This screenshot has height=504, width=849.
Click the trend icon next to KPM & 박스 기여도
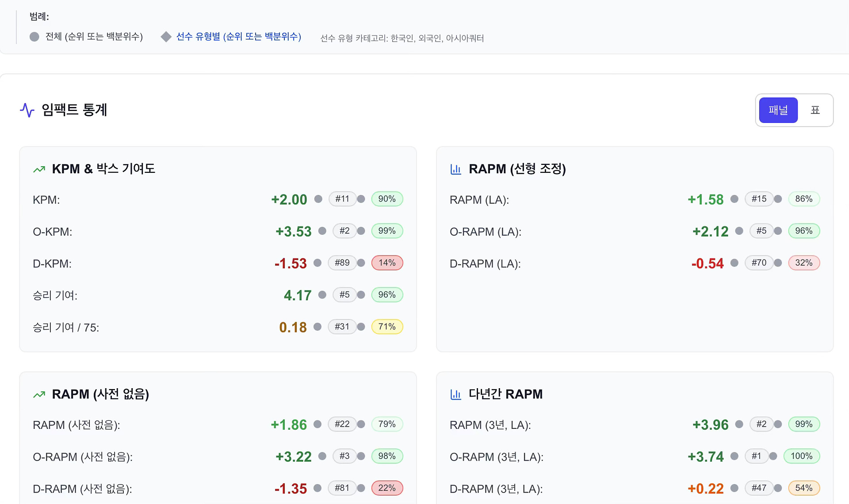[x=39, y=169]
